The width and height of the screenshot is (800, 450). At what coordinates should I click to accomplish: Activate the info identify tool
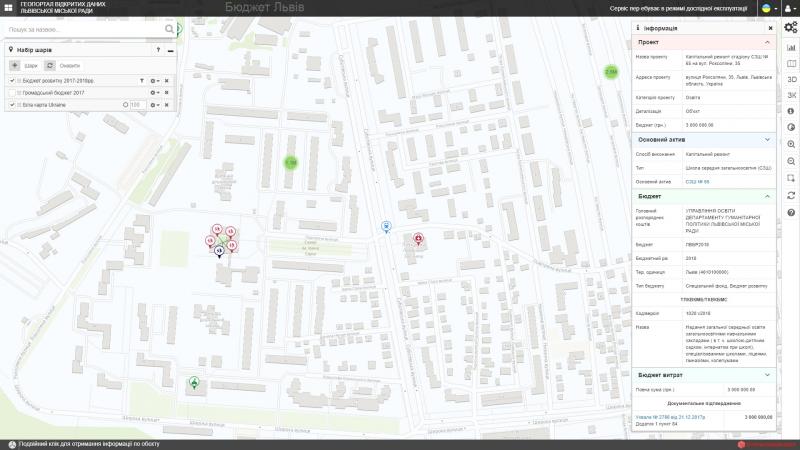791,111
